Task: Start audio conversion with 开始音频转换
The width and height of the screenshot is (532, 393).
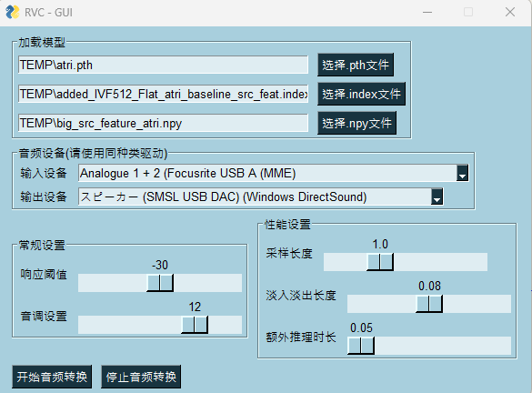Action: pyautogui.click(x=52, y=377)
